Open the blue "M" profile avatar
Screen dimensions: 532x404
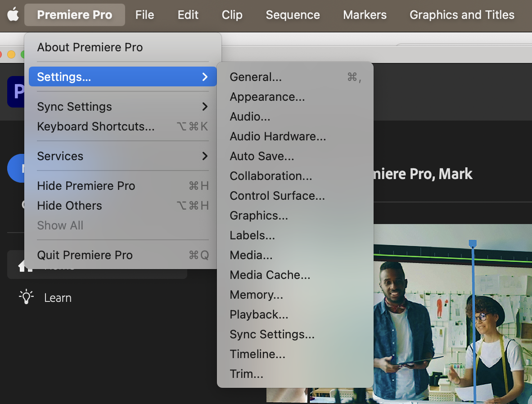(15, 168)
